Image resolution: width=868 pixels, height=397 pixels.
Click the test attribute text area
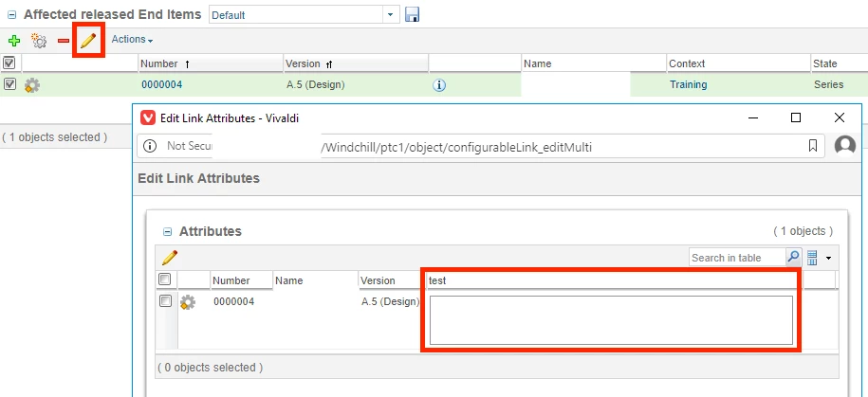pos(611,320)
